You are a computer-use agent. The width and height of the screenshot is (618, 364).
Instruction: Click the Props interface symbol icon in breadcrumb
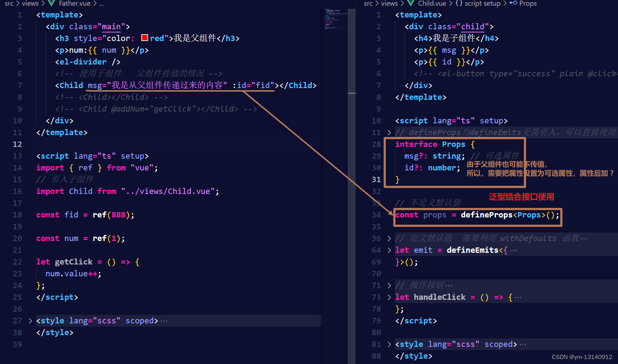click(513, 3)
